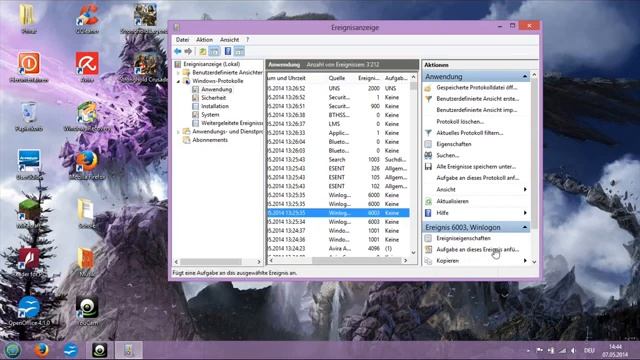
Task: Sort by Aufgab... column header
Action: click(396, 78)
